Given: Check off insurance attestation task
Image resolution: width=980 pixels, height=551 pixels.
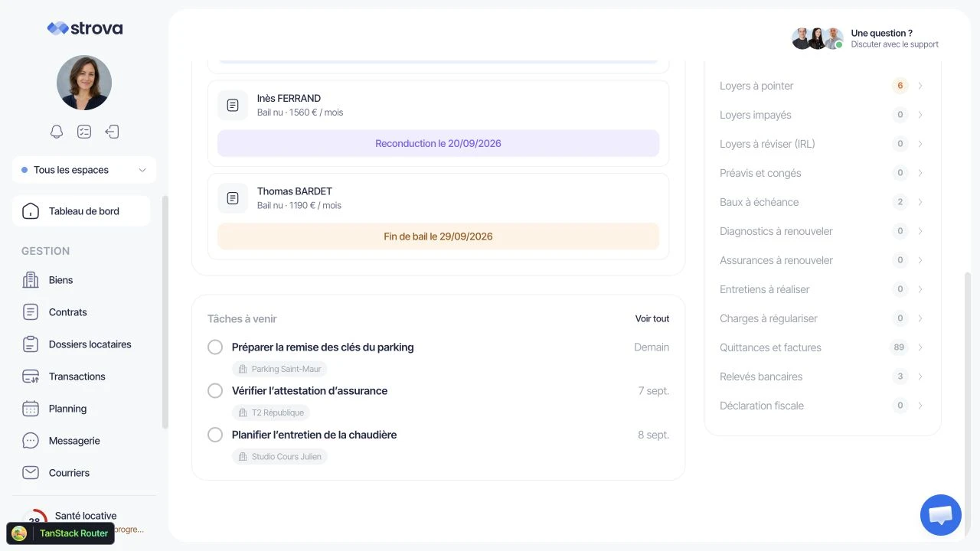Looking at the screenshot, I should click(215, 391).
